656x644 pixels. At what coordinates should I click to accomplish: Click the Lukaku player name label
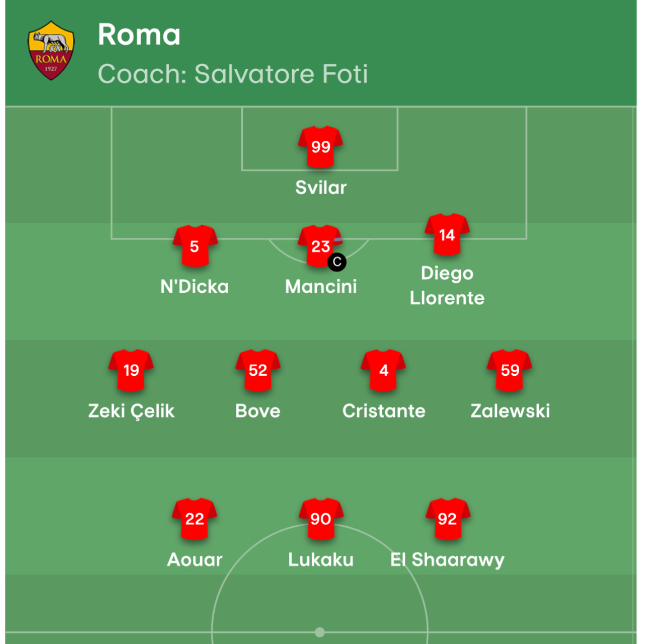click(321, 559)
